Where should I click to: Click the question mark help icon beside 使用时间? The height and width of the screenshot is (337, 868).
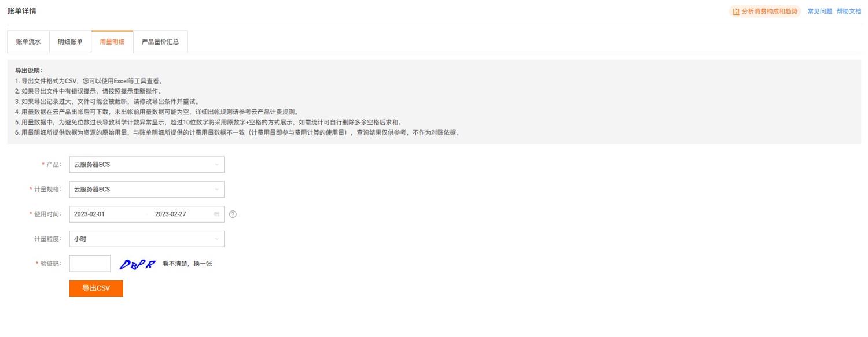(233, 214)
